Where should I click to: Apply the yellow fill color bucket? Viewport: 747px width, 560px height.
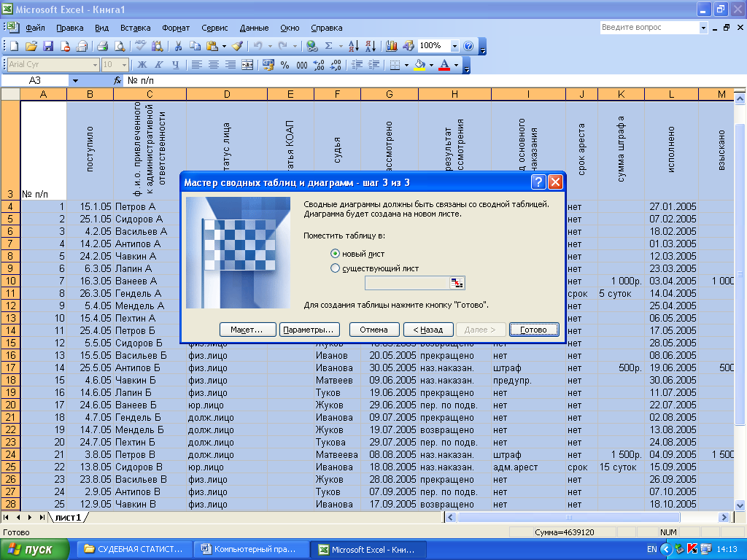point(419,64)
